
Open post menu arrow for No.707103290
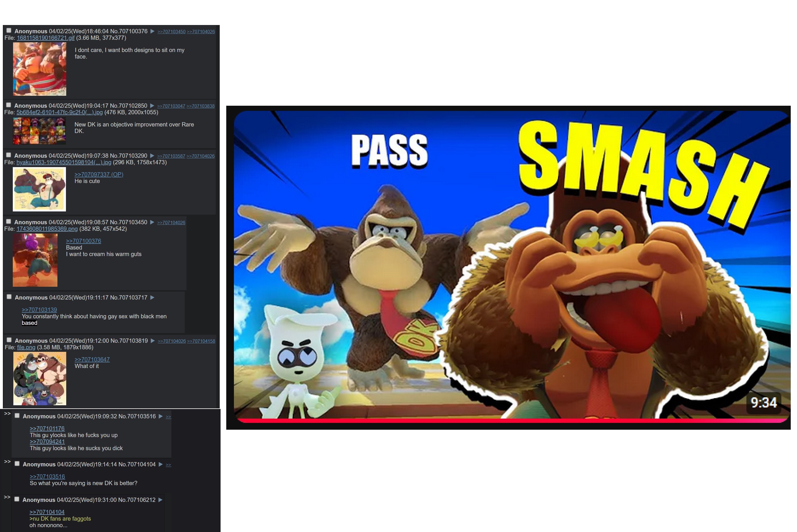pos(152,156)
